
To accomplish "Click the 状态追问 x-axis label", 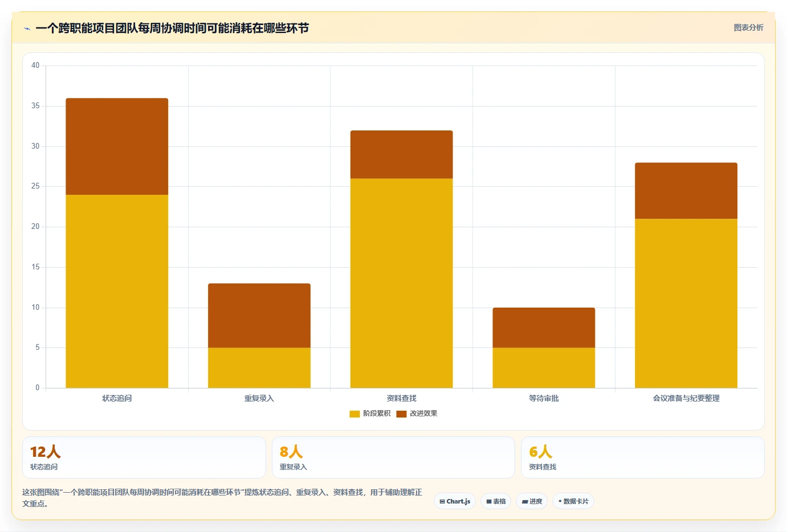I will point(117,398).
